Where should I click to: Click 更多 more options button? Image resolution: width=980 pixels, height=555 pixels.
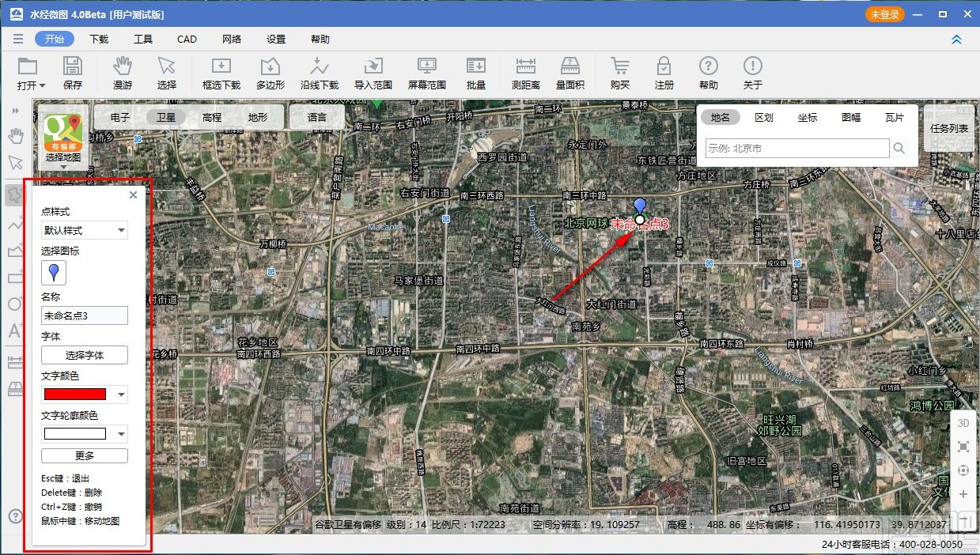pyautogui.click(x=85, y=455)
